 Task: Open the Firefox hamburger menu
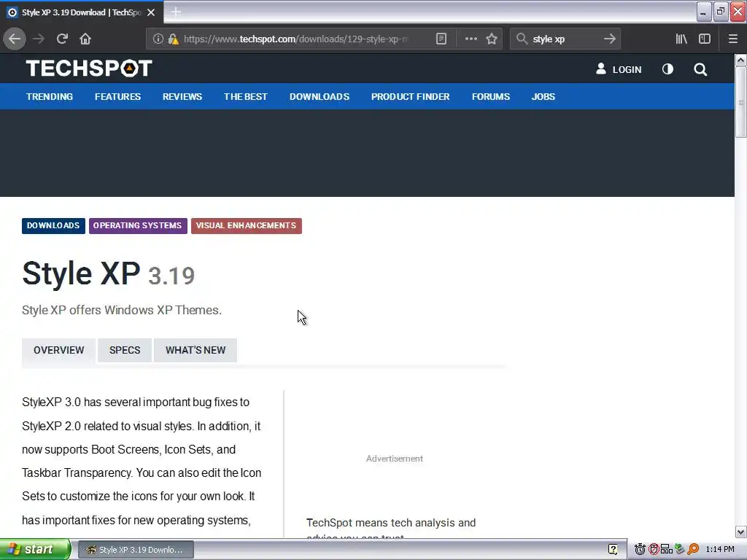(732, 39)
